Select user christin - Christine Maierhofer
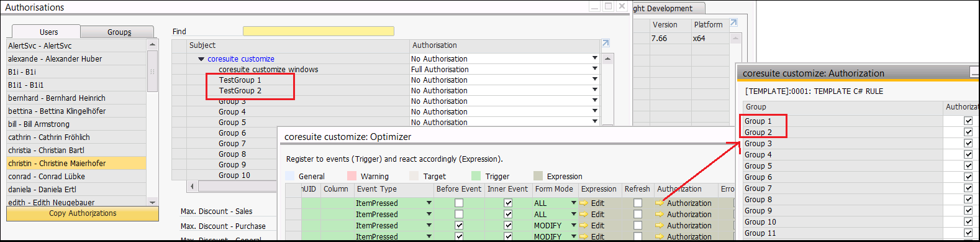 [76, 163]
